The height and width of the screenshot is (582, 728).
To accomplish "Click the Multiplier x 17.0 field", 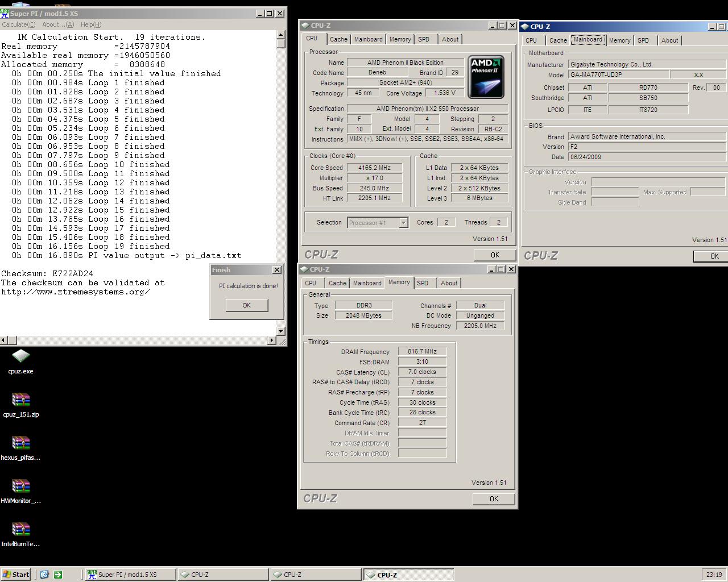I will click(x=375, y=178).
